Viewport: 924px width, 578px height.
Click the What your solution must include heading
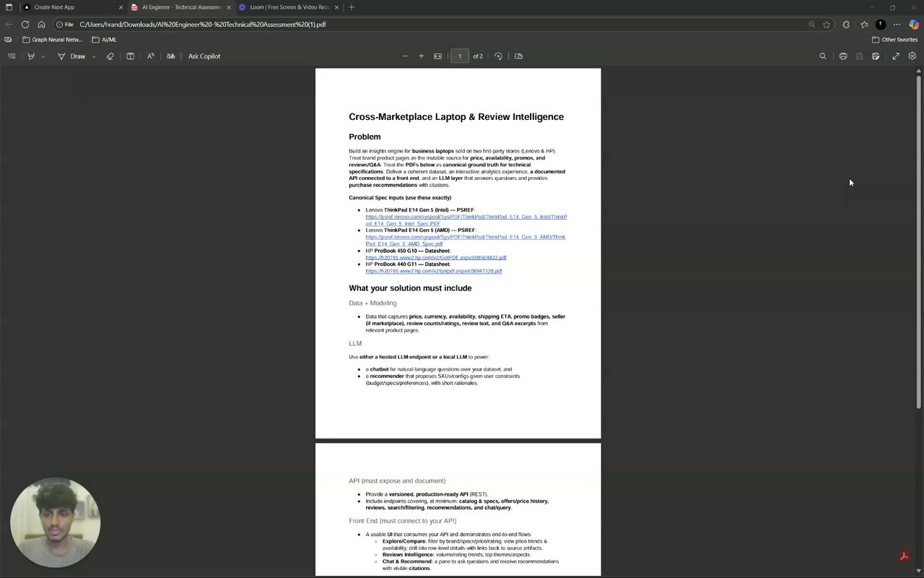410,288
